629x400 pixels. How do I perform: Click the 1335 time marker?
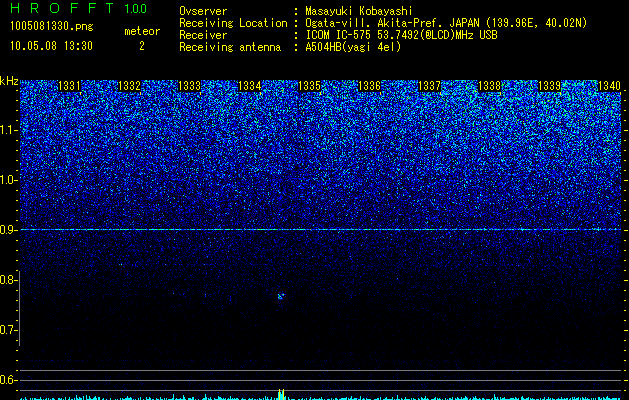coord(310,86)
